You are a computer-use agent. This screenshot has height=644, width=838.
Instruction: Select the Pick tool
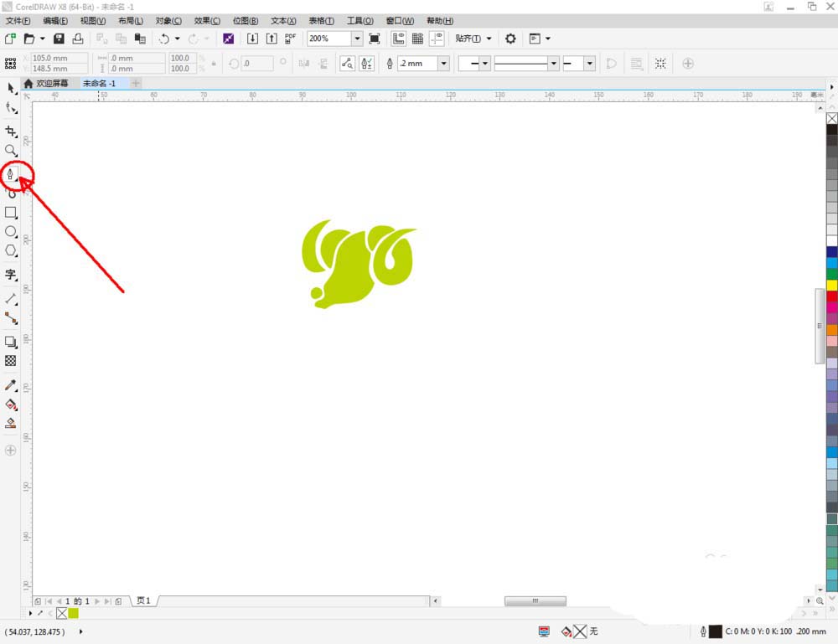(x=11, y=88)
